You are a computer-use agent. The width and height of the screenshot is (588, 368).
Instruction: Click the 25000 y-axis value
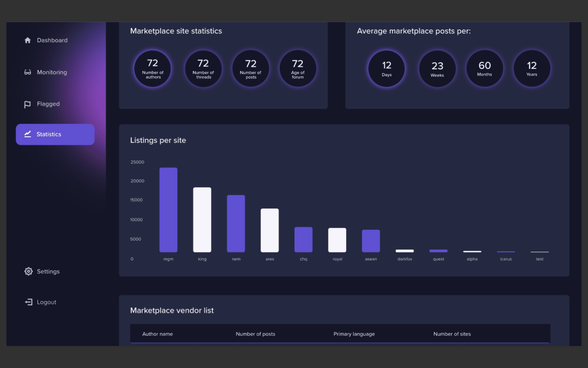pyautogui.click(x=137, y=162)
